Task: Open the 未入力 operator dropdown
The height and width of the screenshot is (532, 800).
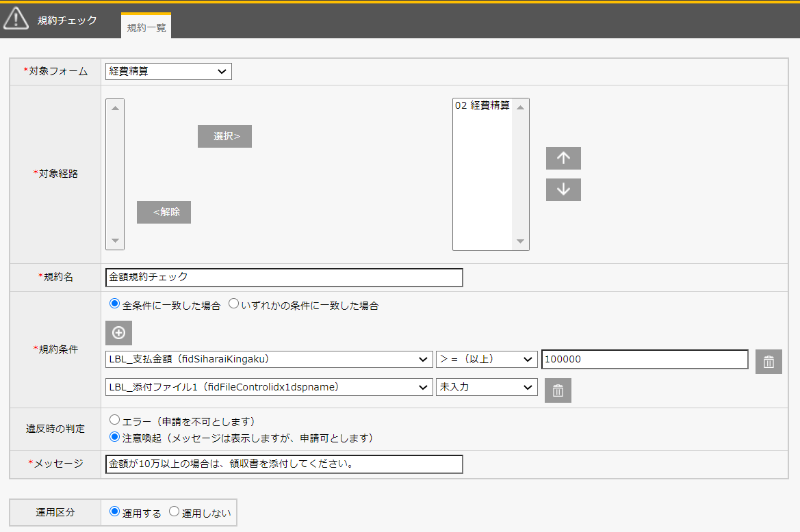Action: point(487,387)
